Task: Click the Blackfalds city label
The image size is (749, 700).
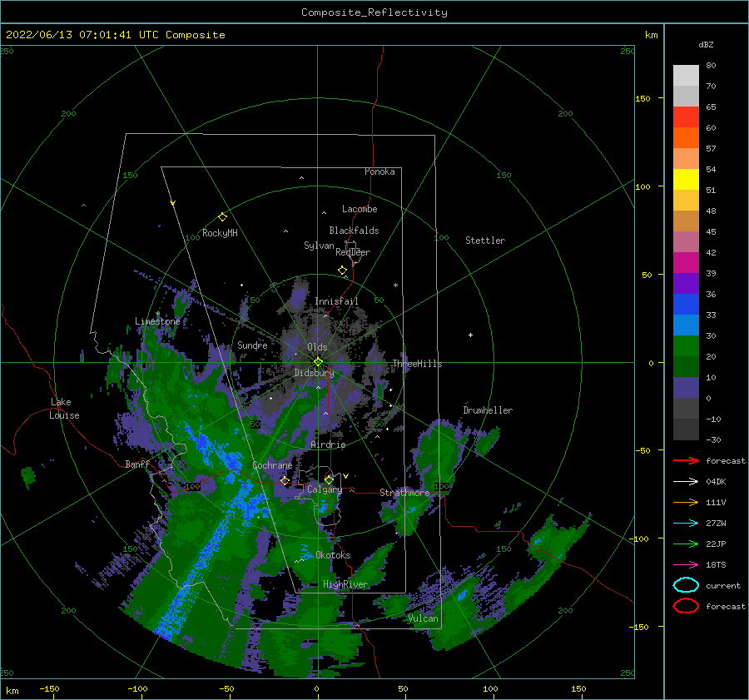Action: coord(354,231)
